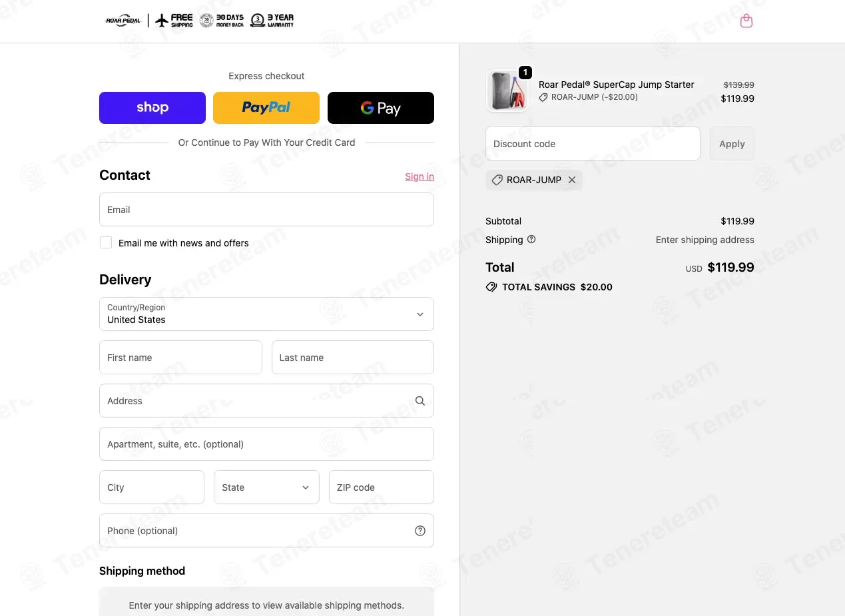This screenshot has height=616, width=845.
Task: Focus the City field
Action: point(152,487)
